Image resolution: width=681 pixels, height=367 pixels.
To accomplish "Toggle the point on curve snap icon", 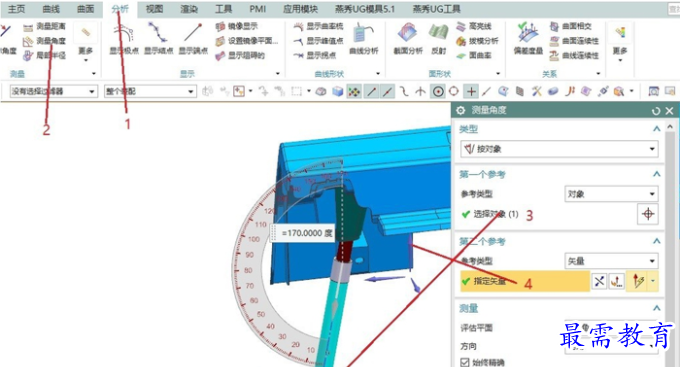I will click(x=487, y=91).
